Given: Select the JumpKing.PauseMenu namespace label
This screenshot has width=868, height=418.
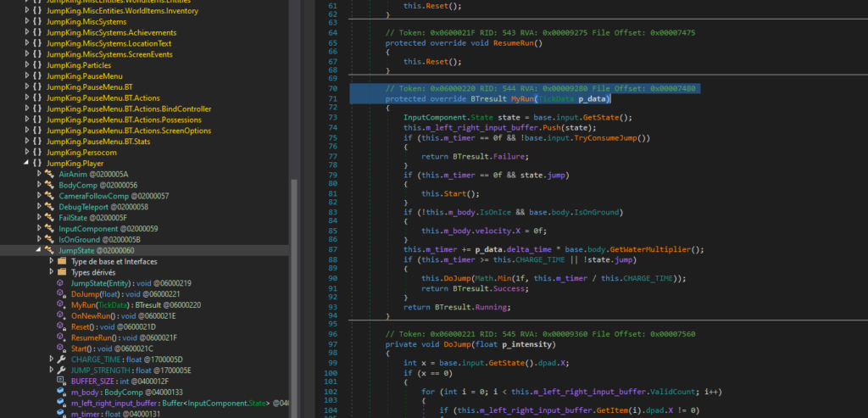Looking at the screenshot, I should click(85, 76).
